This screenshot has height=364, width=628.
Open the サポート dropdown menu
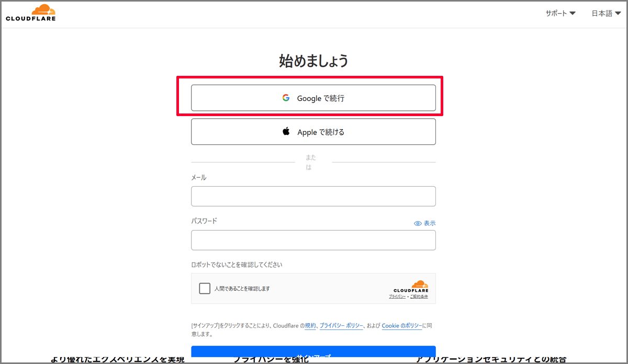[x=560, y=14]
